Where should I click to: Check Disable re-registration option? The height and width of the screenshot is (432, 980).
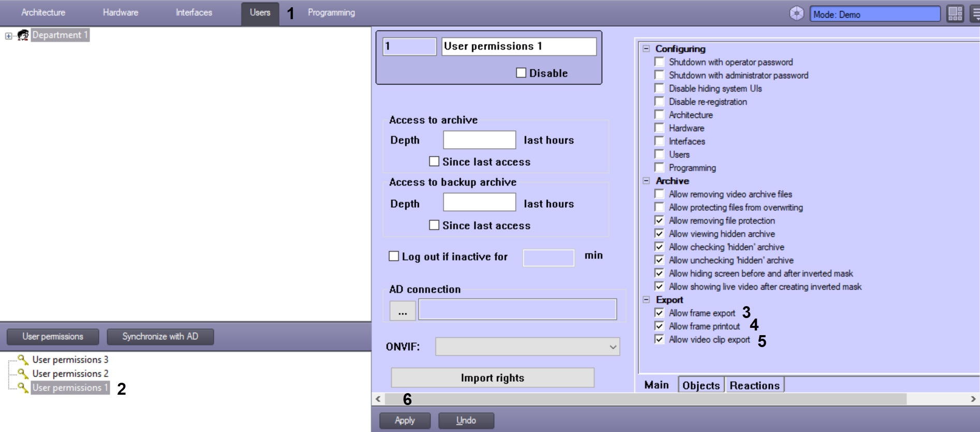click(x=659, y=102)
